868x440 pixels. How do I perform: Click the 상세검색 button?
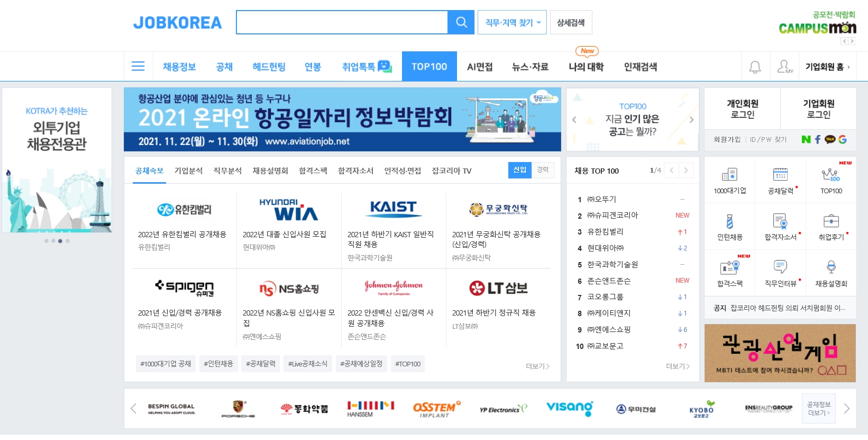pos(571,22)
